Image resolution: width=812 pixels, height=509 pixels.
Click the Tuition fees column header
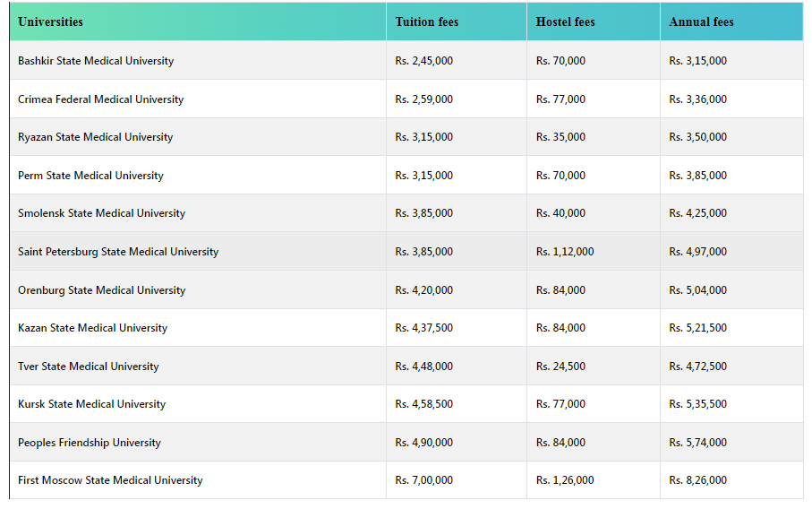pos(426,22)
